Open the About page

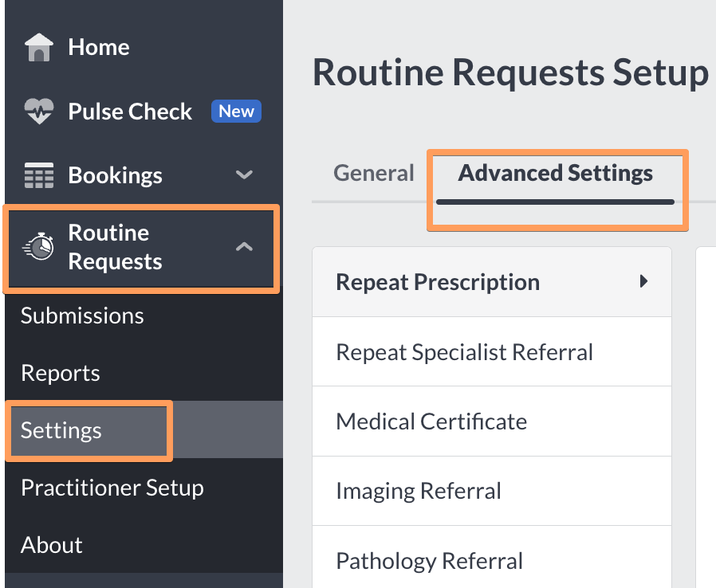coord(51,544)
